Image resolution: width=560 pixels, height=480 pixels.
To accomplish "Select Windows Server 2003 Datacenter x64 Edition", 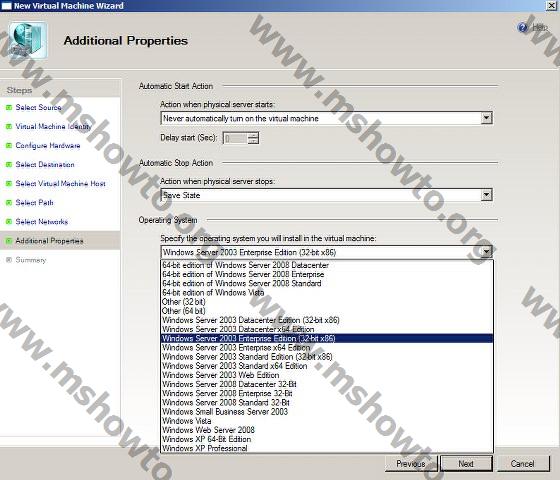I will tap(327, 329).
